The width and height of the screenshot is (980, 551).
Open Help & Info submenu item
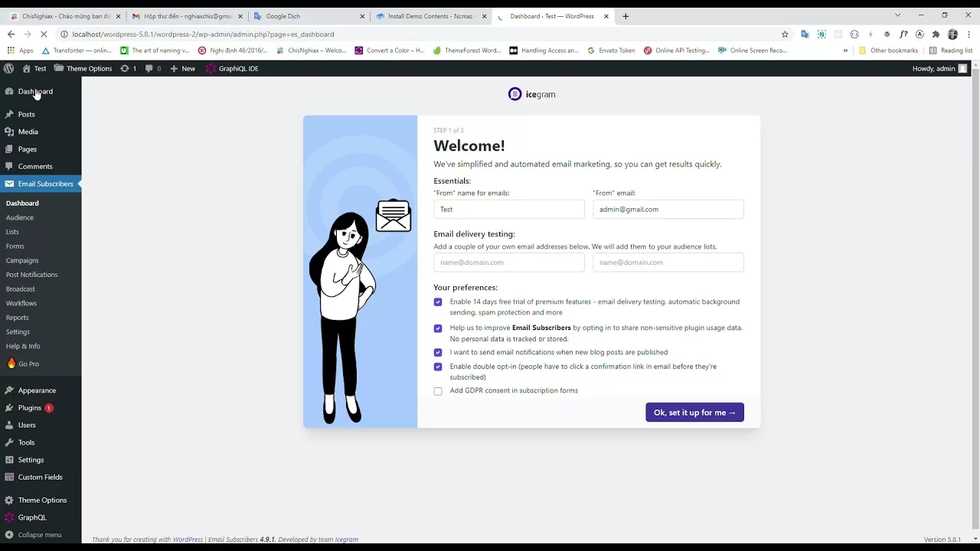point(23,346)
